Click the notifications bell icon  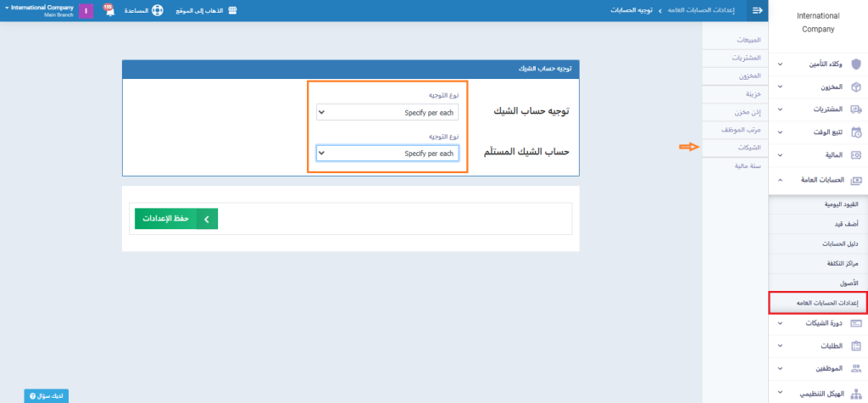click(x=109, y=10)
